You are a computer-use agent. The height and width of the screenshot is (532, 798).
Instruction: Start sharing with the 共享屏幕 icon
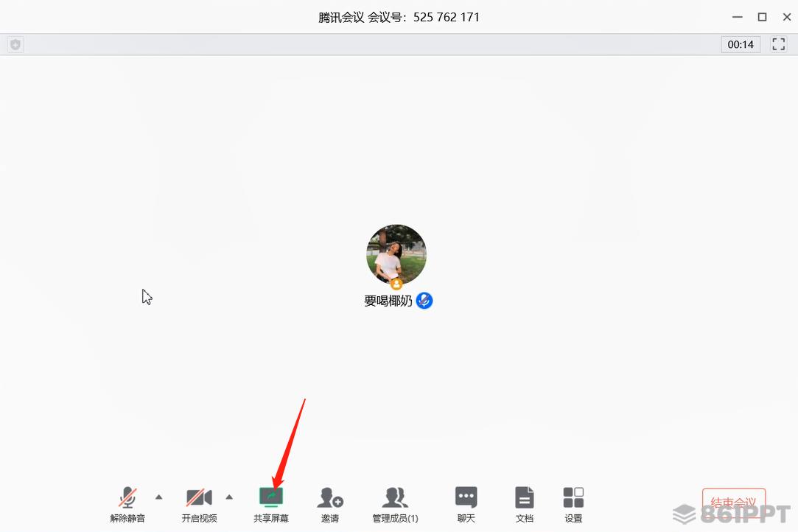tap(270, 497)
